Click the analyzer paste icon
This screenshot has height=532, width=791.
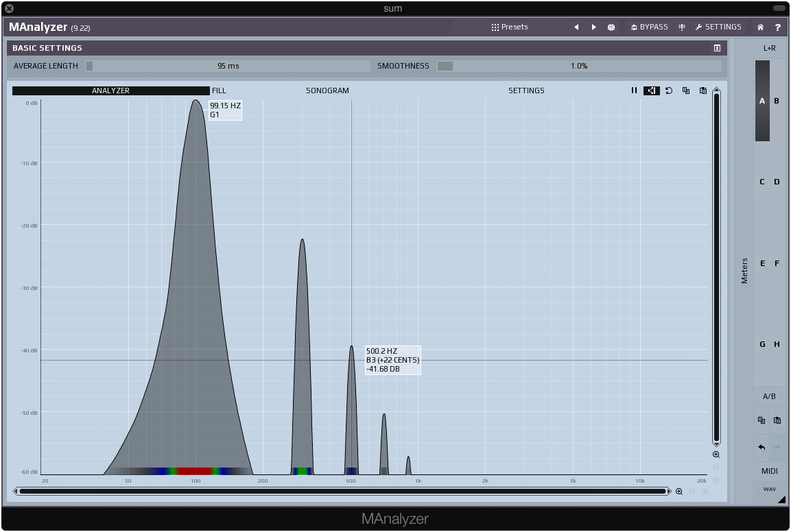click(x=703, y=90)
